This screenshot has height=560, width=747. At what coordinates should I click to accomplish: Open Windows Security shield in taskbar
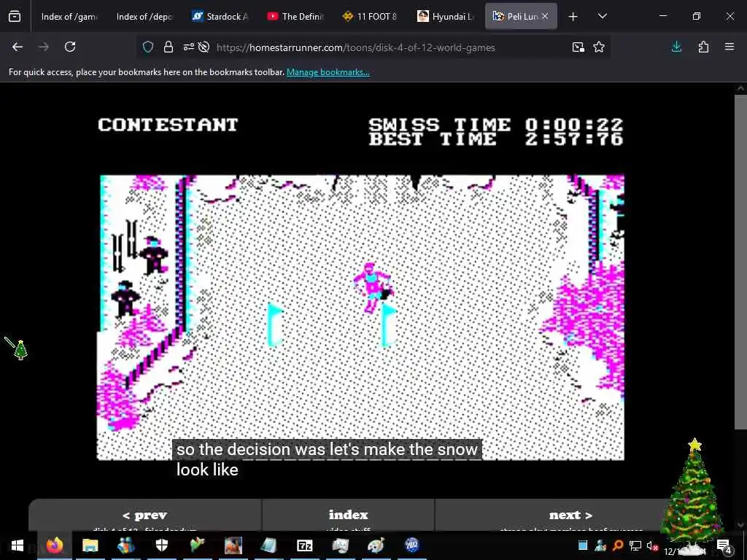tap(162, 545)
